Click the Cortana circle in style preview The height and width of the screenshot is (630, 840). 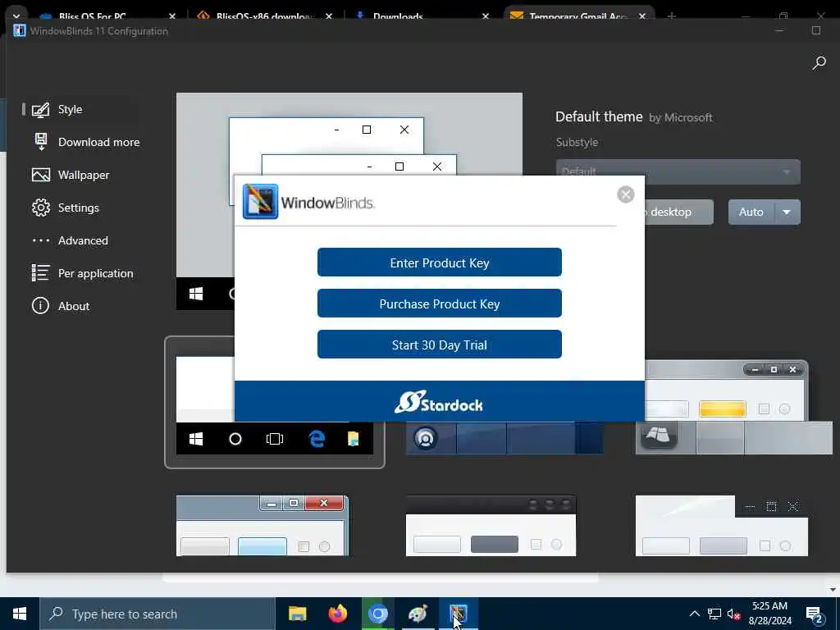pyautogui.click(x=235, y=440)
